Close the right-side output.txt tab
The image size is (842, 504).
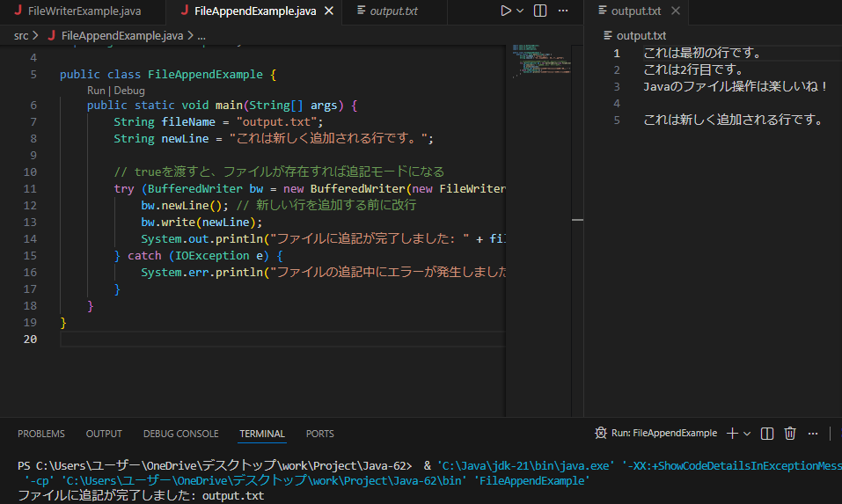point(676,11)
